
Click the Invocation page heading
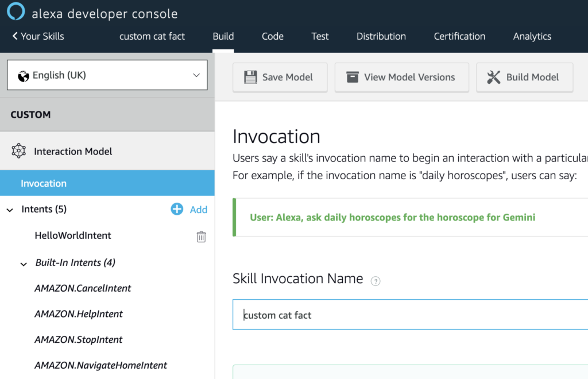276,136
